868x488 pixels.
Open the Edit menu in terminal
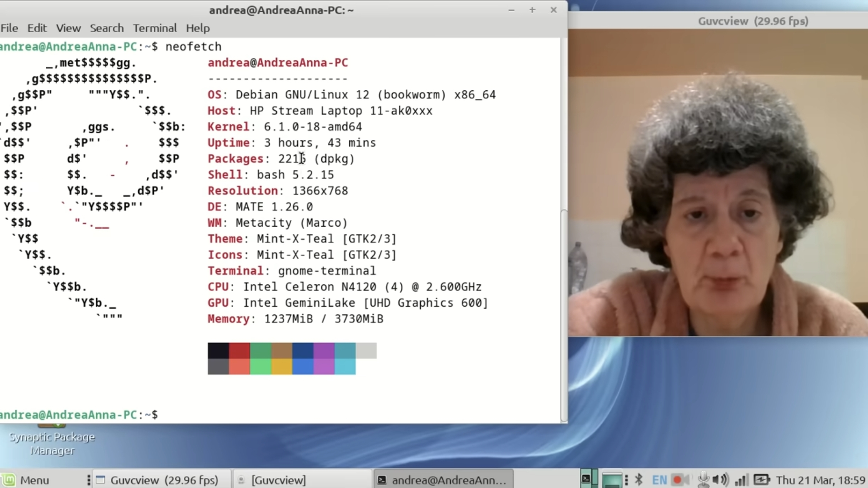tap(37, 28)
